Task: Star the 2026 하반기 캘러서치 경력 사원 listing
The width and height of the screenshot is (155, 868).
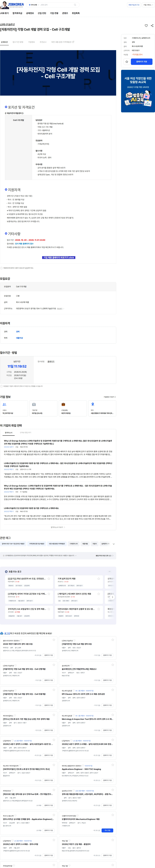Action: click(54, 640)
